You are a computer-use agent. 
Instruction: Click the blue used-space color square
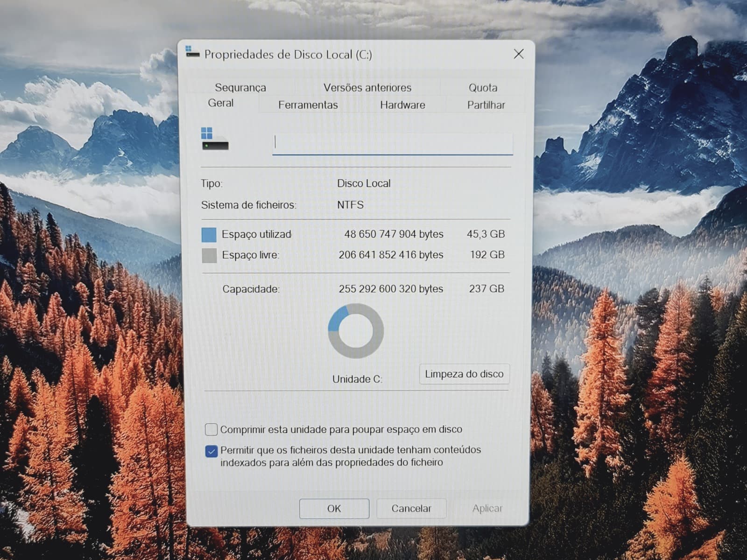pyautogui.click(x=209, y=235)
